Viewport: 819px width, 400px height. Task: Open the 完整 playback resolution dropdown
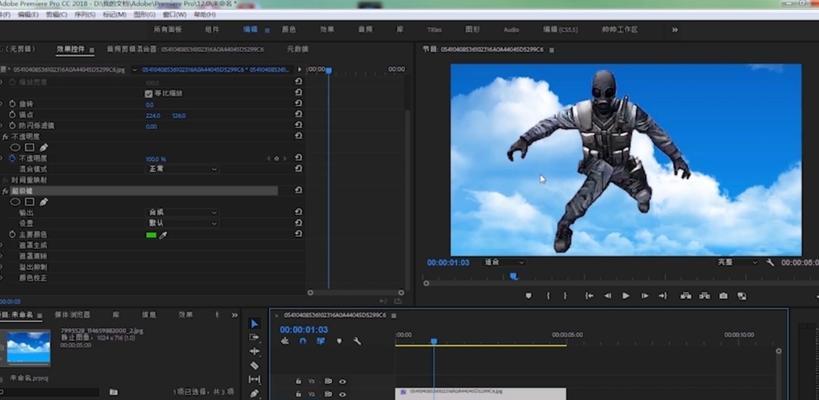(736, 263)
